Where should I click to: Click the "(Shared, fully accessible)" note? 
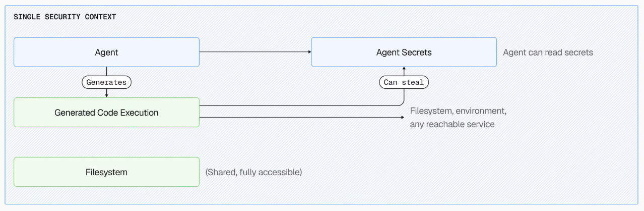[253, 172]
